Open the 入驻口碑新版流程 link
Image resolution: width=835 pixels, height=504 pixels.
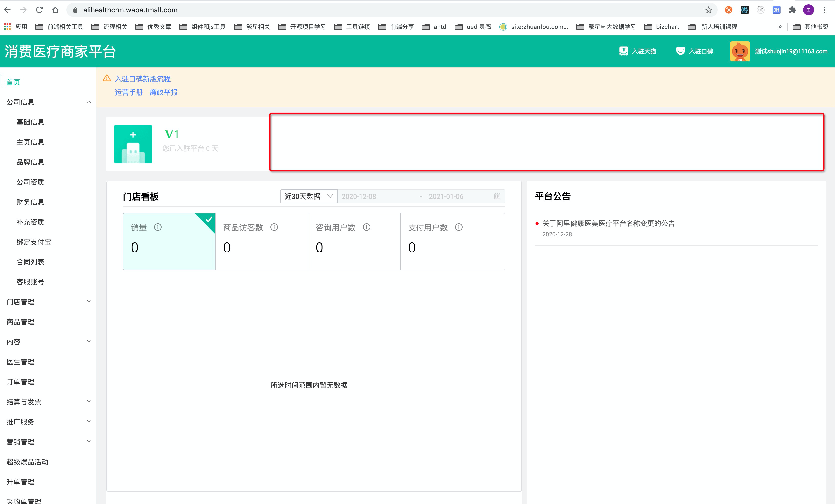[143, 79]
